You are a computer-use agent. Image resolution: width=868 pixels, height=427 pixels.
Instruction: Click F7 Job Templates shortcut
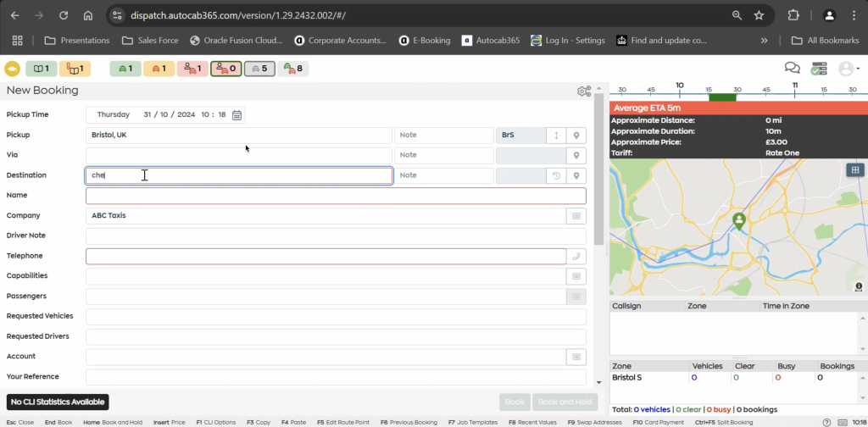click(473, 422)
